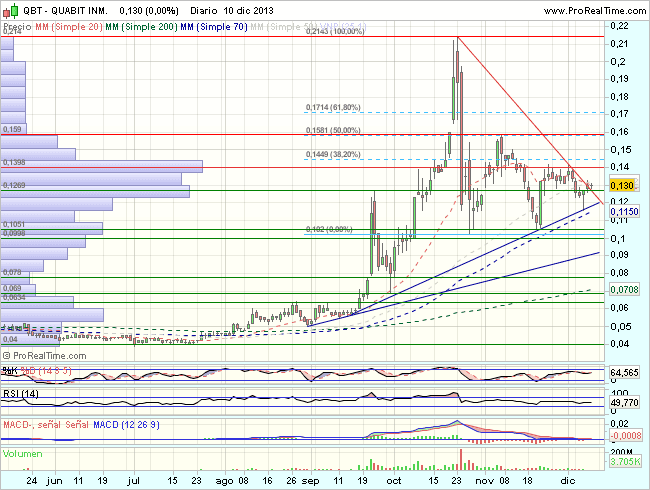The image size is (650, 490).
Task: Click the 'jul' label on the time axis
Action: click(x=133, y=480)
